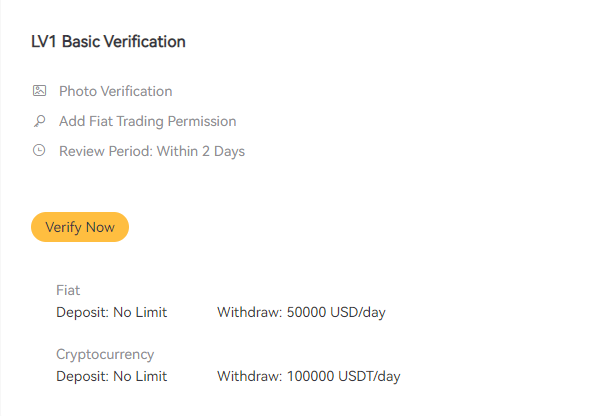
Task: Click the Basic Verification words in the heading
Action: pos(124,42)
